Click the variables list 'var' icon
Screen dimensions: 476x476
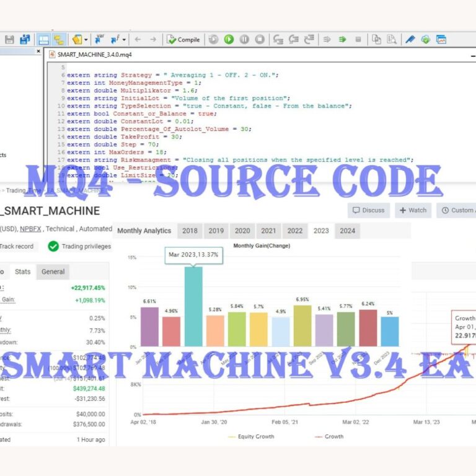tap(99, 39)
